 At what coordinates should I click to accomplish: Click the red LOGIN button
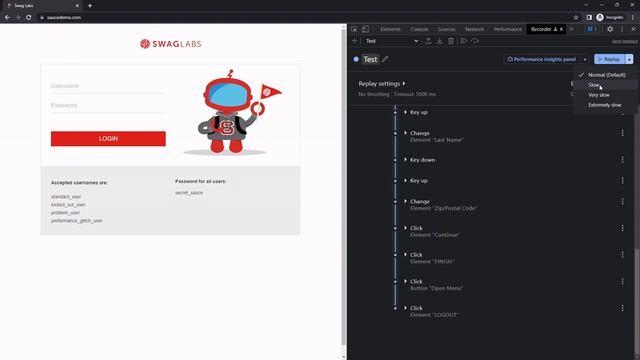click(108, 139)
